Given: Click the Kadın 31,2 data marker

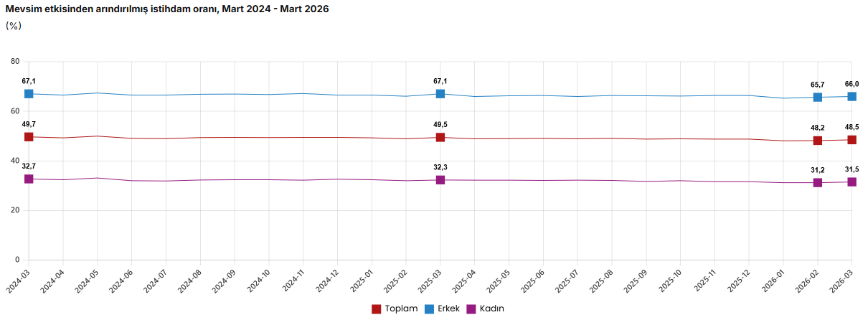Looking at the screenshot, I should [818, 183].
